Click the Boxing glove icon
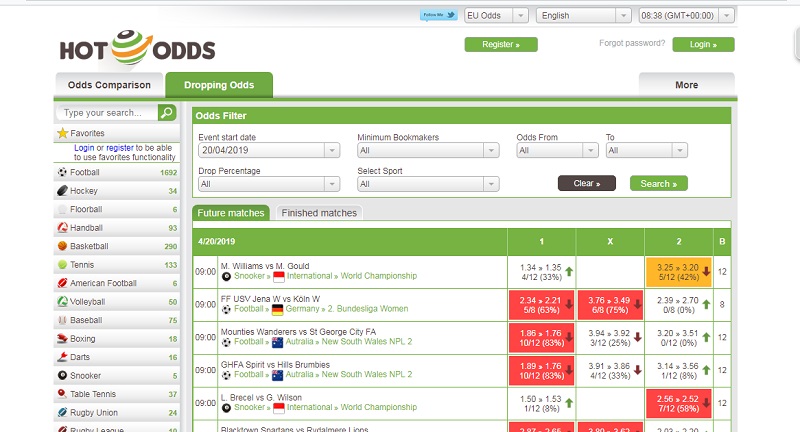The image size is (800, 432). pos(62,339)
